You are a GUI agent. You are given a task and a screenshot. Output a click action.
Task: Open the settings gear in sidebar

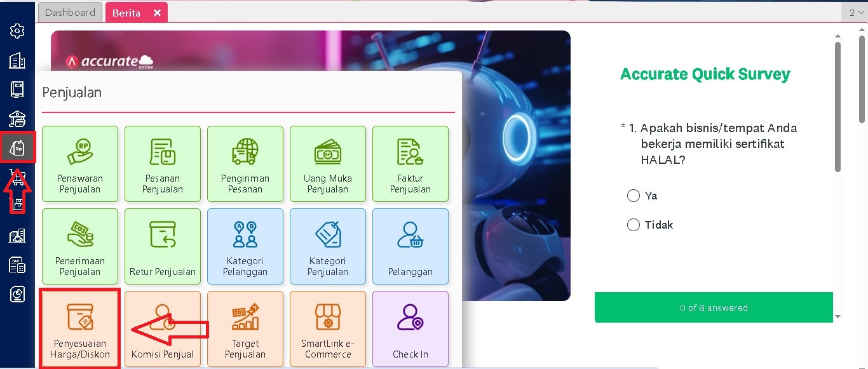click(x=17, y=30)
